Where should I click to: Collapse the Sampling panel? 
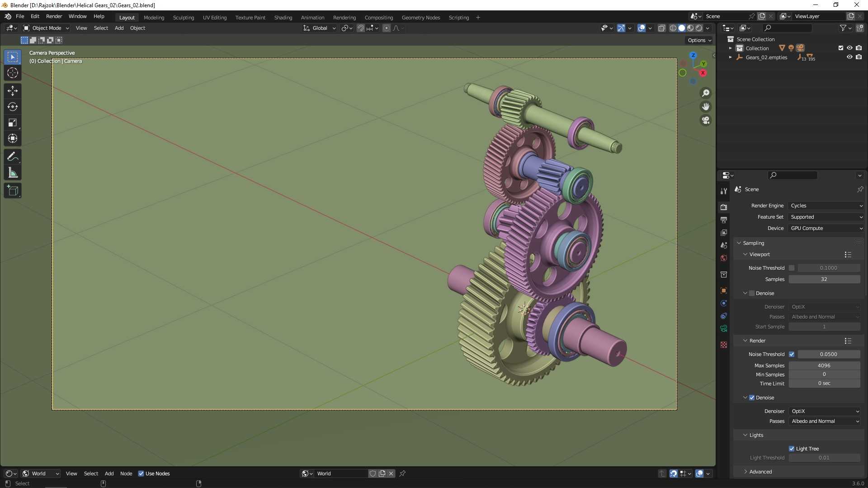point(753,243)
